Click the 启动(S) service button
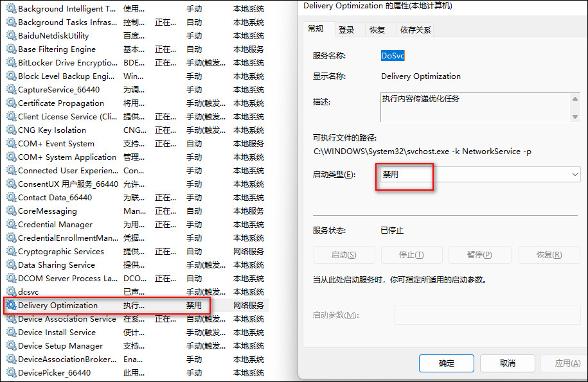This screenshot has height=382, width=588. pyautogui.click(x=344, y=255)
